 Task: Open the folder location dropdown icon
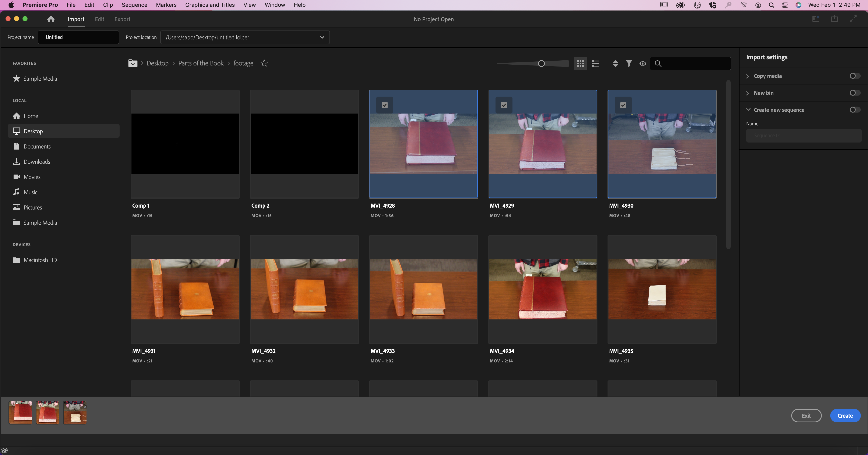[x=133, y=63]
